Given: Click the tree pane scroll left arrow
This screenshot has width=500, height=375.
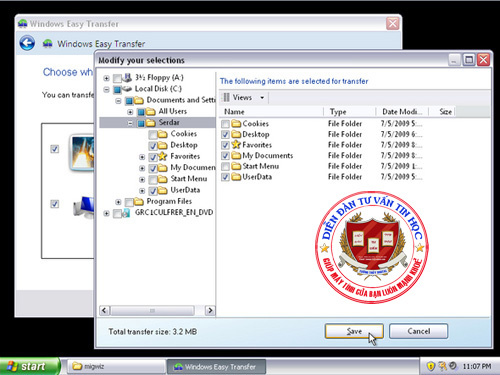Looking at the screenshot, I should point(104,311).
